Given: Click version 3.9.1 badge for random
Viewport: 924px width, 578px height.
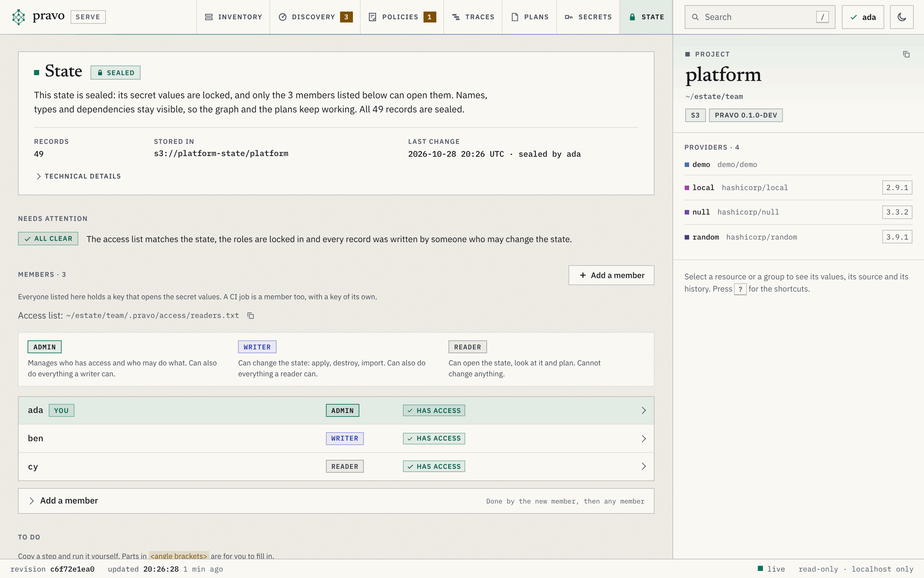Looking at the screenshot, I should tap(897, 237).
